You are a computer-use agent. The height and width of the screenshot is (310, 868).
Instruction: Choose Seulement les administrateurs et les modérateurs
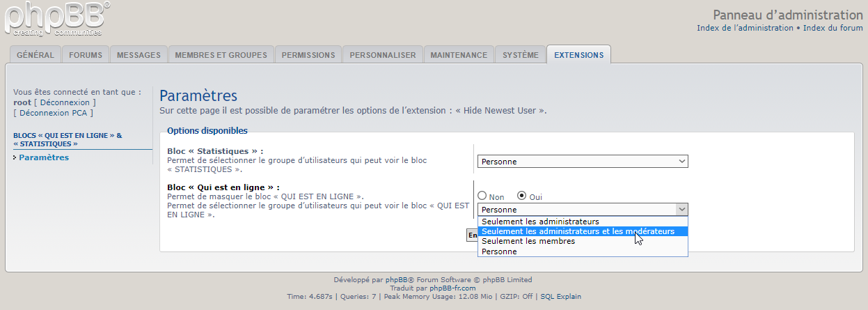[x=578, y=231]
